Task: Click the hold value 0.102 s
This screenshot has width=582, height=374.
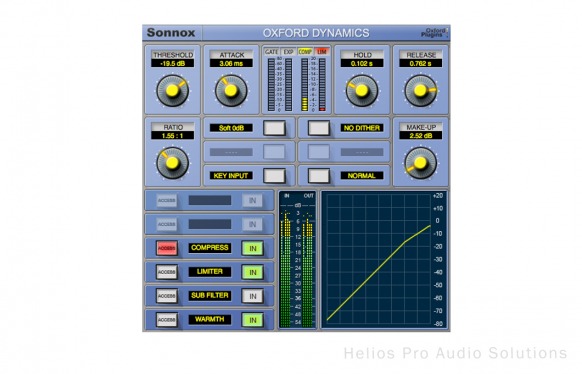Action: tap(362, 63)
